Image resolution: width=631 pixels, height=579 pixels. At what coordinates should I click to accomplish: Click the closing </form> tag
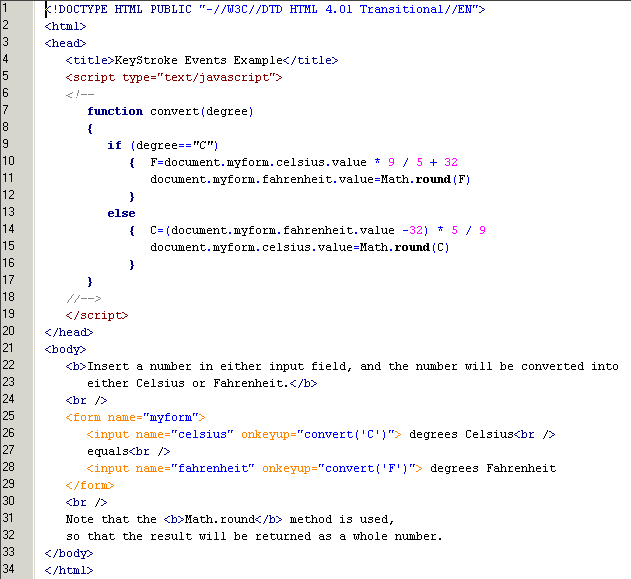(90, 484)
